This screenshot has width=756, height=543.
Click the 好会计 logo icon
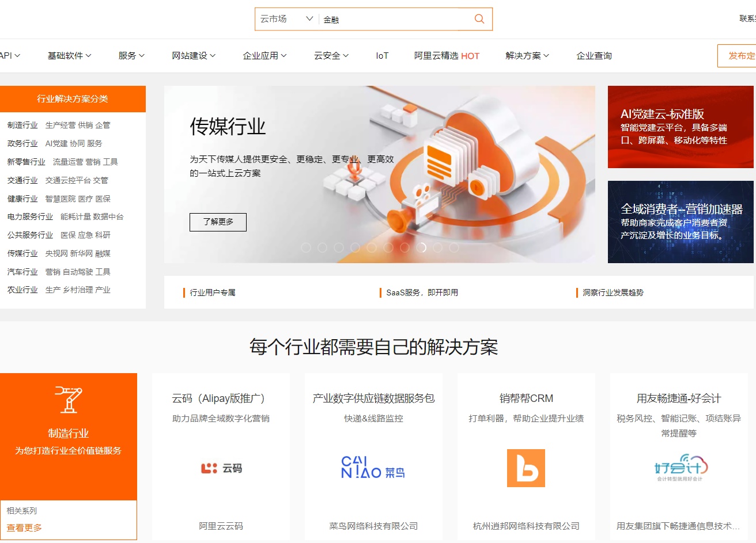681,468
